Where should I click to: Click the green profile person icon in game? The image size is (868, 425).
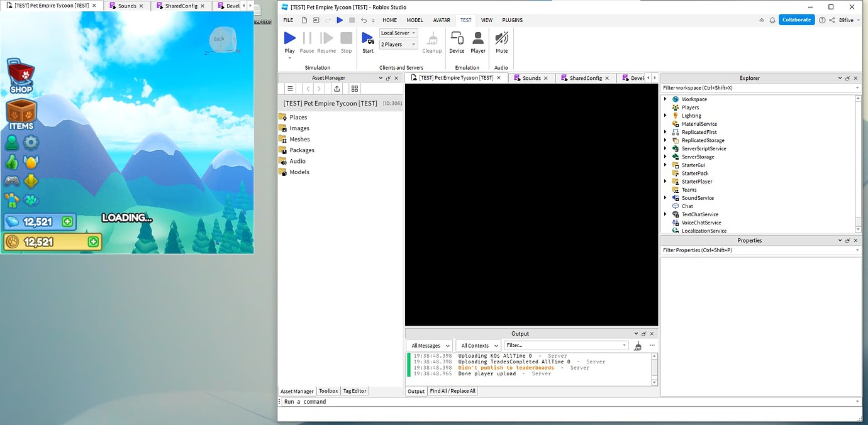[x=11, y=143]
